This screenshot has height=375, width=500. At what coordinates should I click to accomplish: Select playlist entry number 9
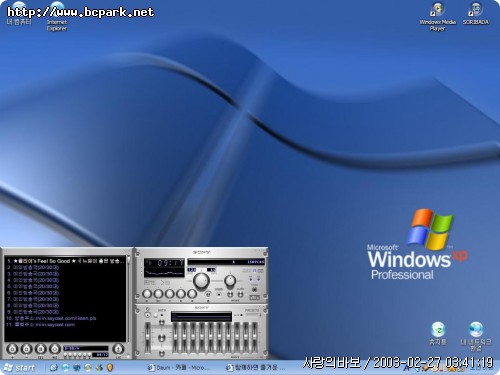(65, 312)
